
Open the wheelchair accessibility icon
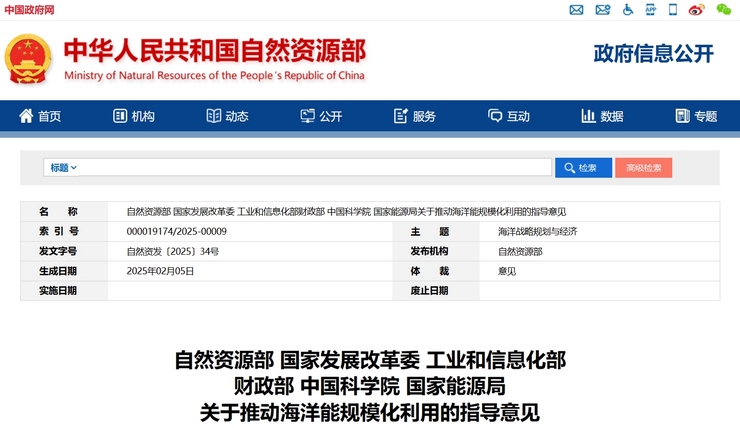click(x=628, y=9)
